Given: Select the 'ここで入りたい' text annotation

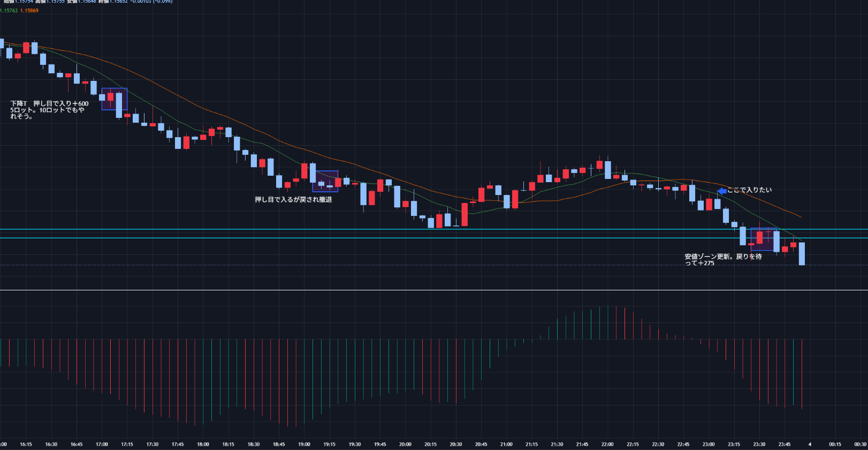Looking at the screenshot, I should 749,190.
